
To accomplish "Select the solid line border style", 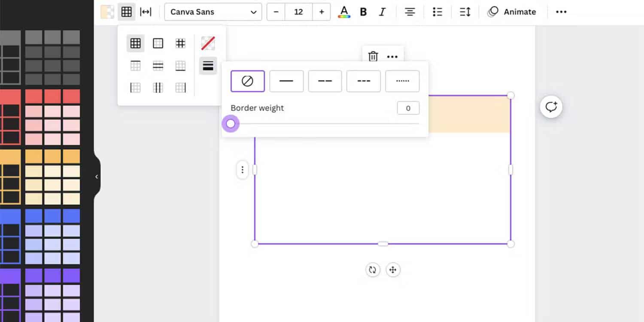I will 286,81.
